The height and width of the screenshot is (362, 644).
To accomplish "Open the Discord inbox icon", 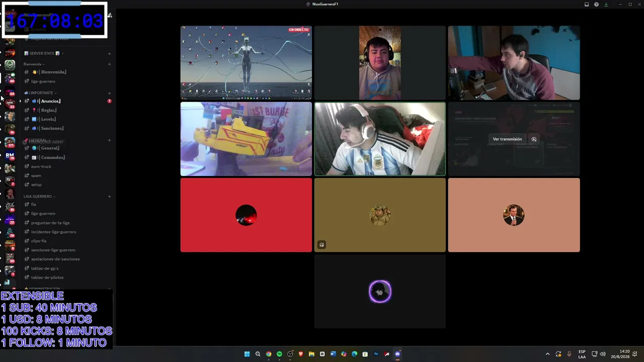I will tap(587, 4).
